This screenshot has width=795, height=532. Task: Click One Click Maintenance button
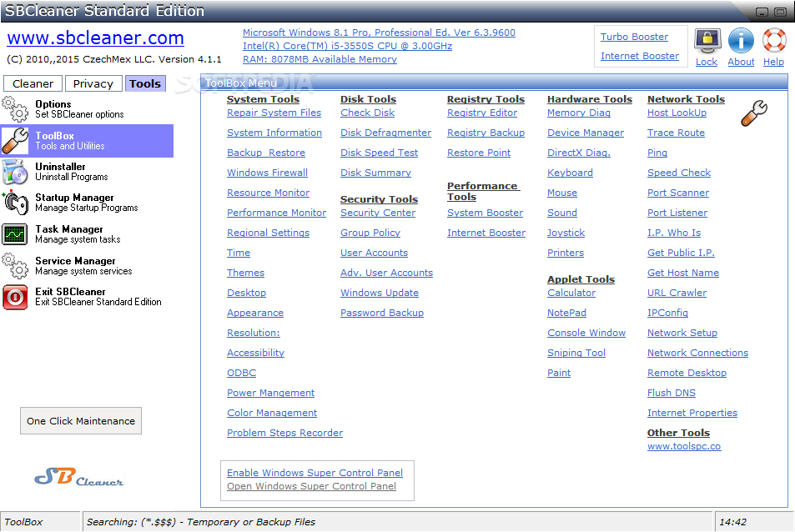[81, 421]
